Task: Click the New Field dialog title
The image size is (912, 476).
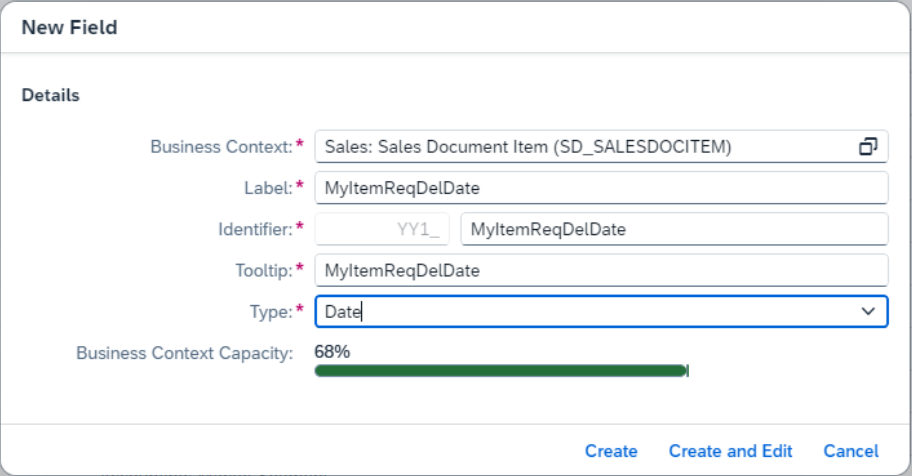Action: pyautogui.click(x=69, y=27)
